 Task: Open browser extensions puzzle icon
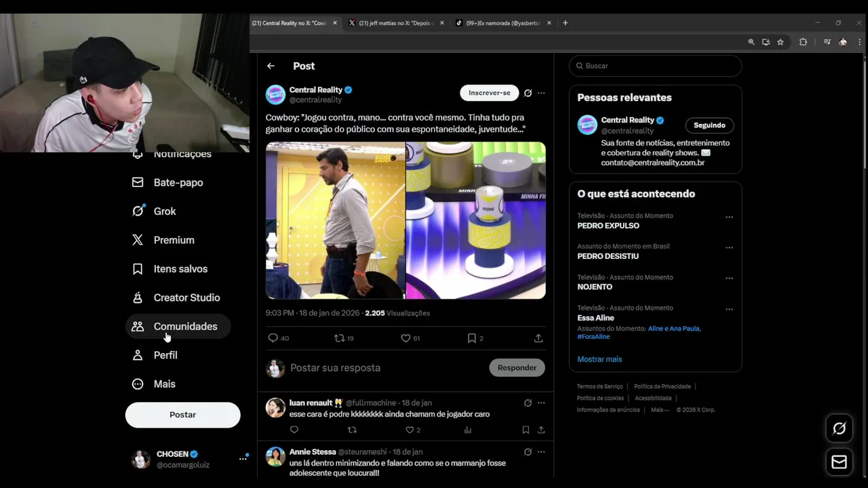pyautogui.click(x=803, y=42)
